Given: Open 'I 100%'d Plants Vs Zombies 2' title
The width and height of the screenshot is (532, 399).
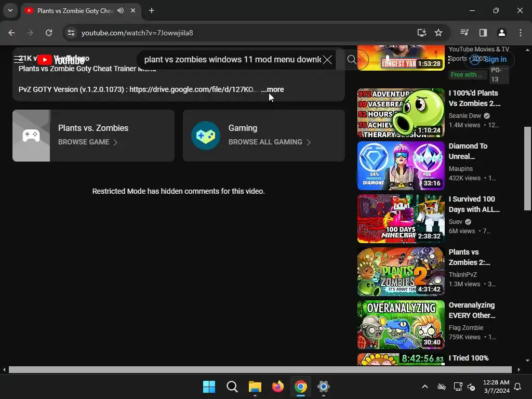Looking at the screenshot, I should point(474,98).
